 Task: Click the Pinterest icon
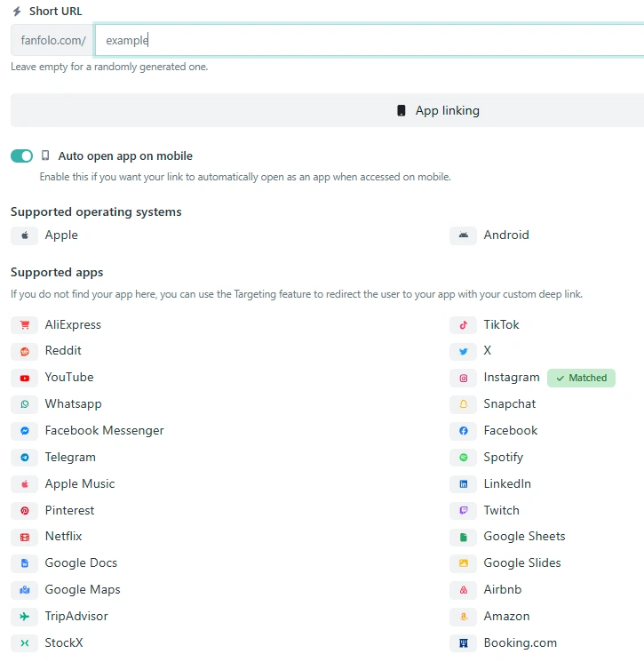(x=25, y=511)
